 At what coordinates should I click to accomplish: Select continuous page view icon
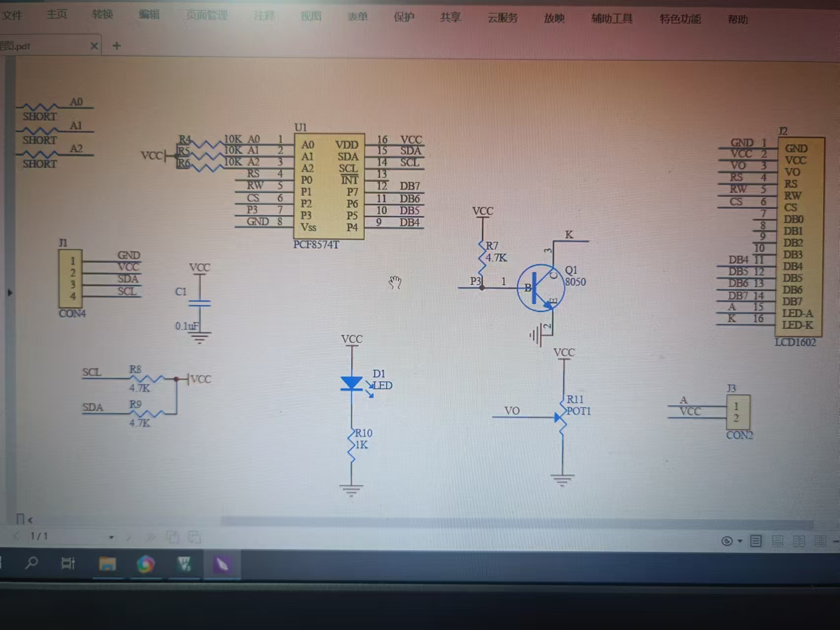tap(777, 541)
